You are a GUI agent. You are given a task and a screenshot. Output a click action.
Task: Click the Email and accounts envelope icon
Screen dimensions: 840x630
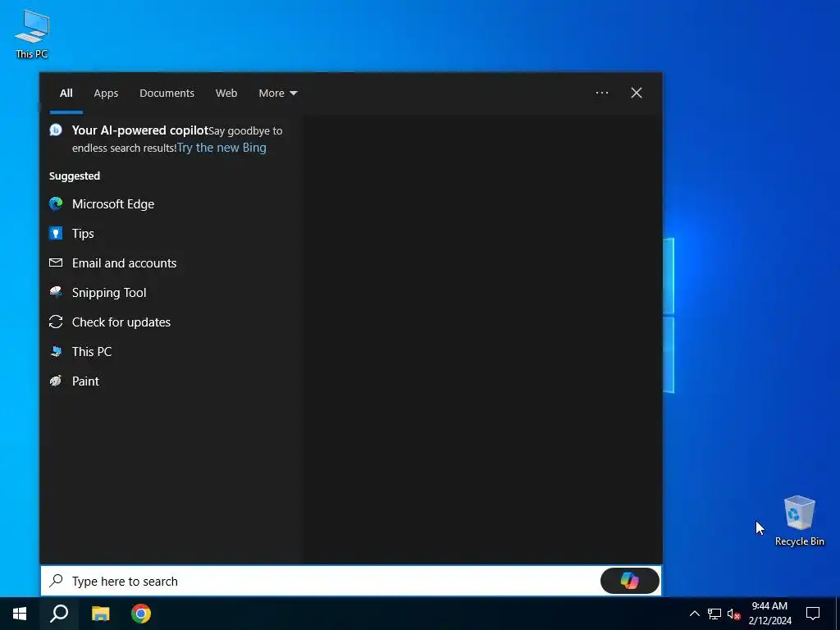point(56,262)
